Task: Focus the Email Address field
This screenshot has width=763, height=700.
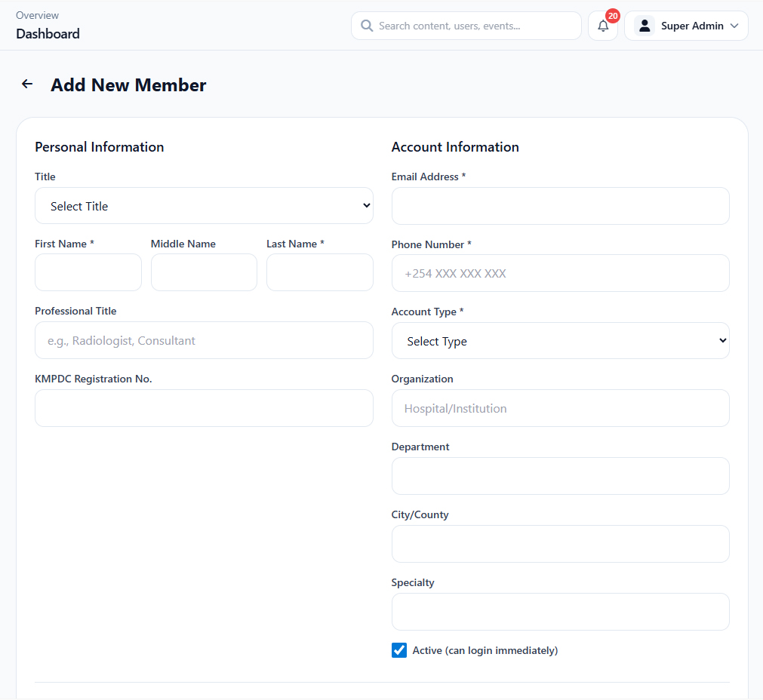Action: (560, 206)
